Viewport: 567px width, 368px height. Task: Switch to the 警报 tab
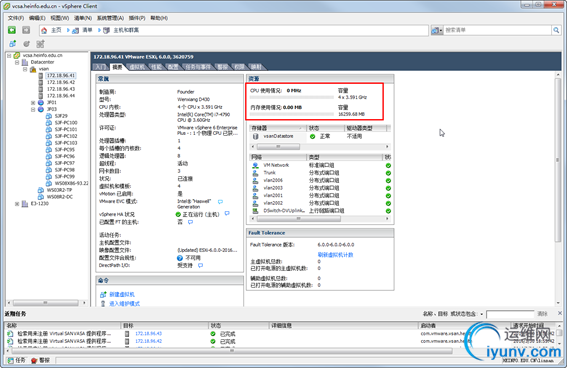pos(222,67)
